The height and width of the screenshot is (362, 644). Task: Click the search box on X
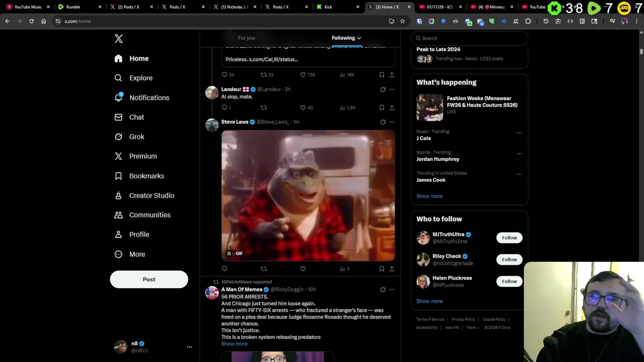(469, 38)
